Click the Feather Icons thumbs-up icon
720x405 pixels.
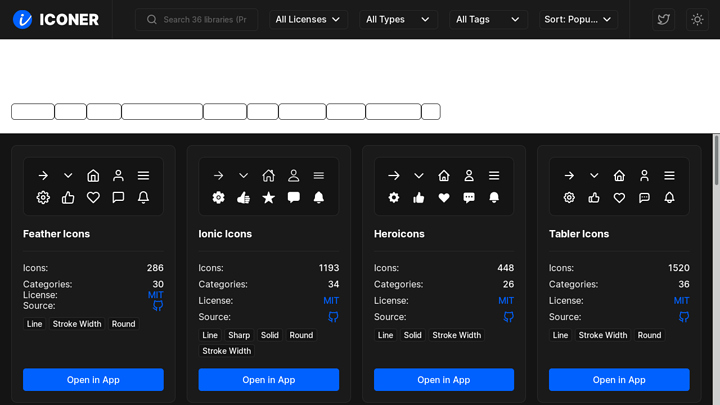68,197
